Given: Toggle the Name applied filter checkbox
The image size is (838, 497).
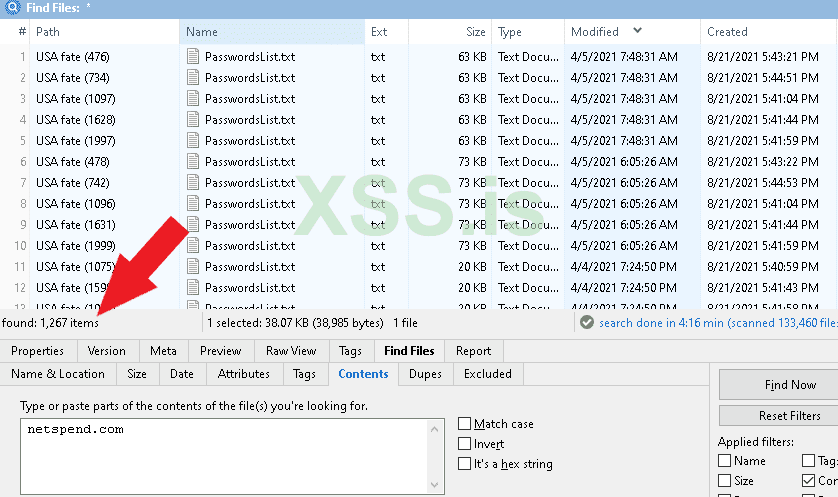Looking at the screenshot, I should click(x=724, y=461).
